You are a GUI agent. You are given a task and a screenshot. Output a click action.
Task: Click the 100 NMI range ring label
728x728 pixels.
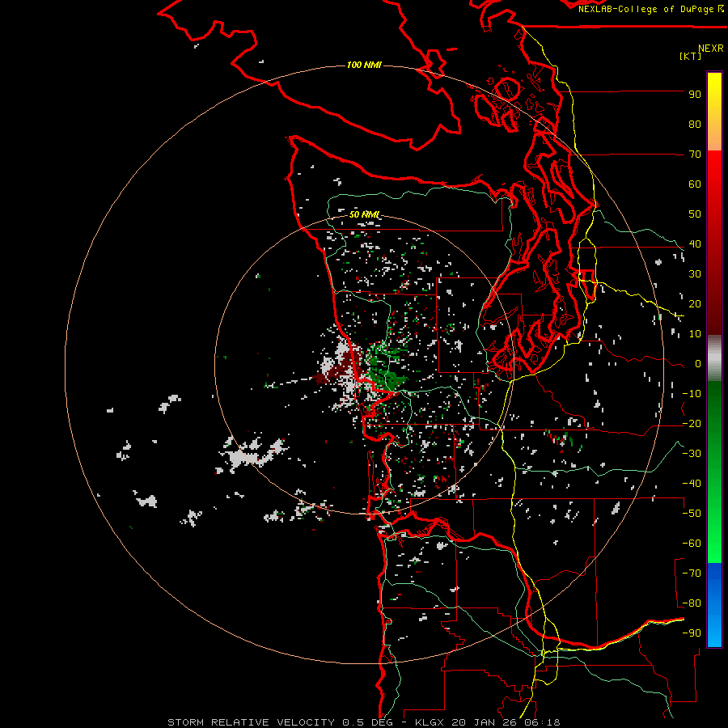pyautogui.click(x=364, y=65)
